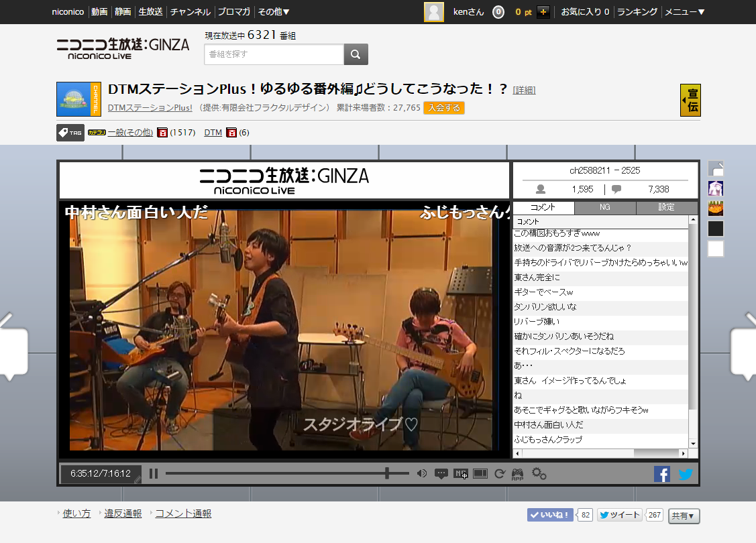Image resolution: width=756 pixels, height=543 pixels.
Task: Open ブロマガ in the top navigation
Action: tap(234, 12)
